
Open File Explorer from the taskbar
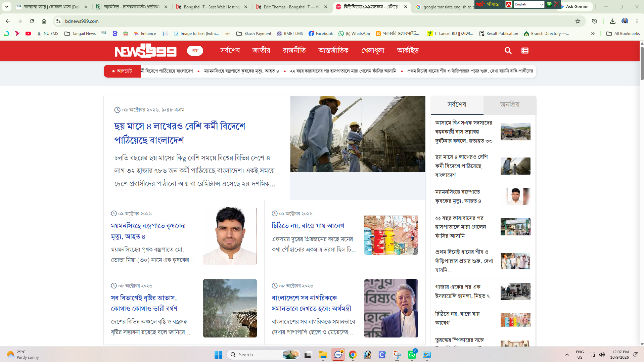coord(323,355)
